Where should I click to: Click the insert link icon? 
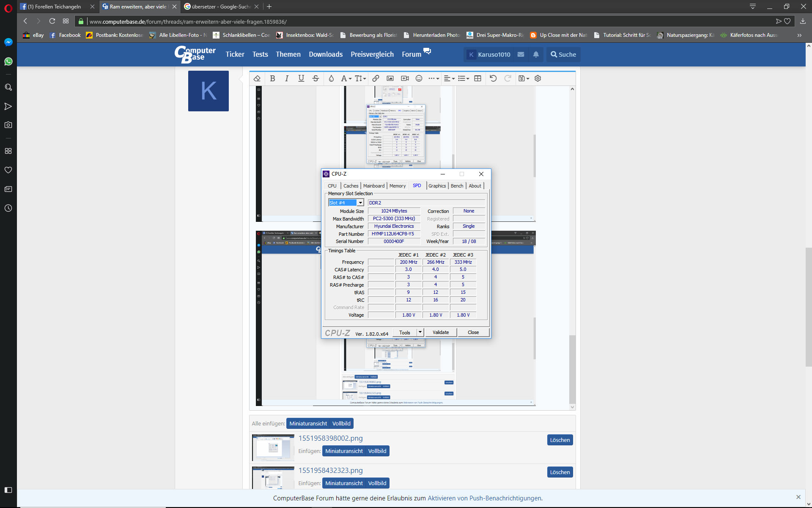coord(376,78)
